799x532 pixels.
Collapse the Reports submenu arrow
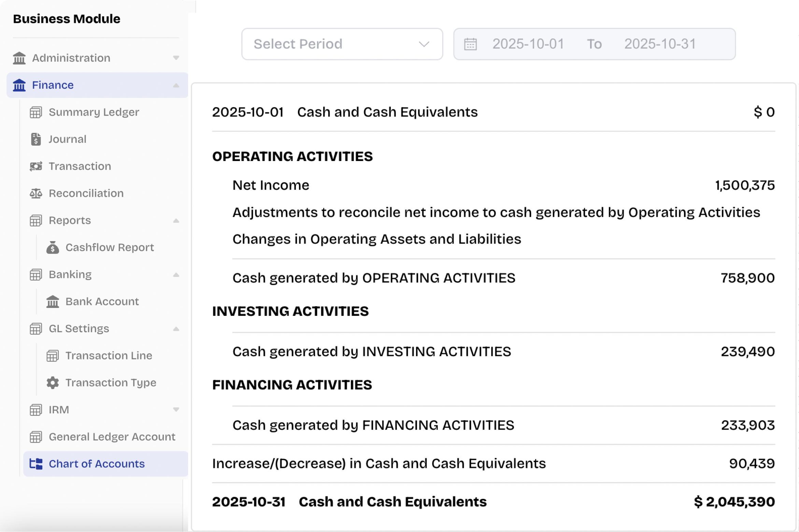176,221
